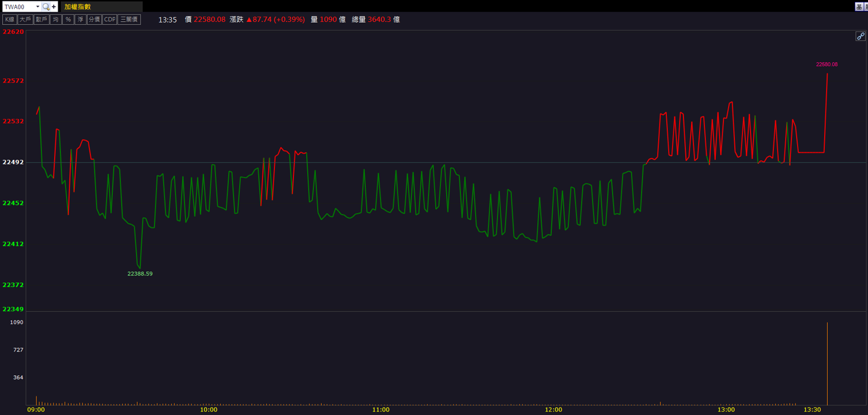Open the TWA00 symbol dropdown arrow
Screen dimensions: 868x415
(37, 7)
